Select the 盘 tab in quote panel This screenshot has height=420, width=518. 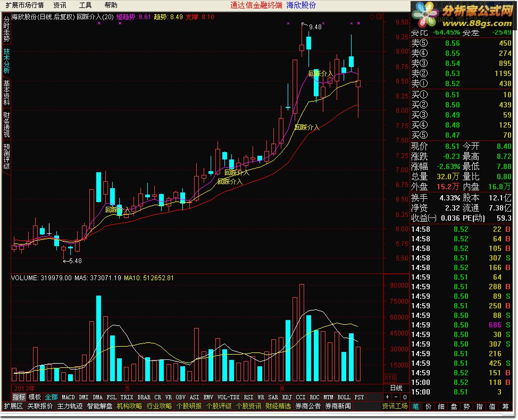[x=454, y=407]
